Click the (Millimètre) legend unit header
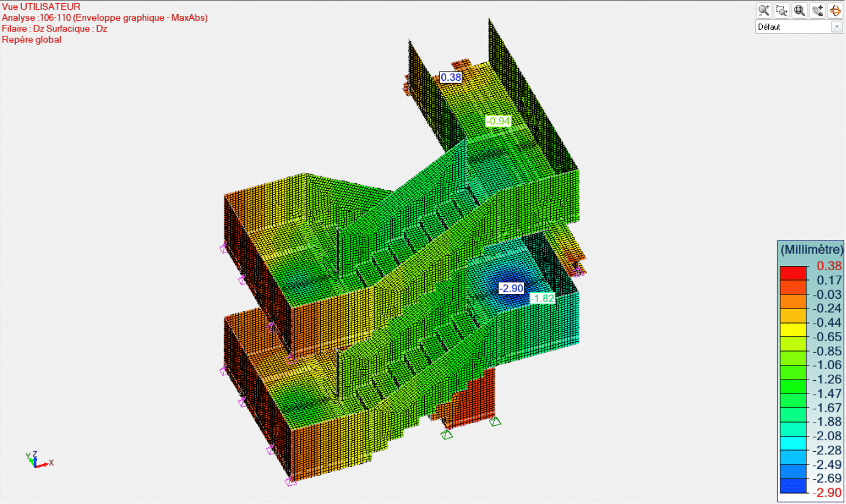Image resolution: width=846 pixels, height=504 pixels. click(811, 249)
